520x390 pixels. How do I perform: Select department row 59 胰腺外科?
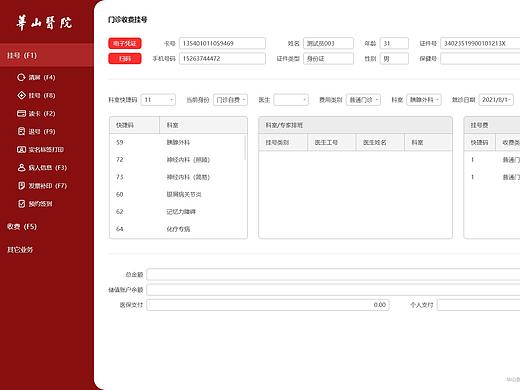177,142
